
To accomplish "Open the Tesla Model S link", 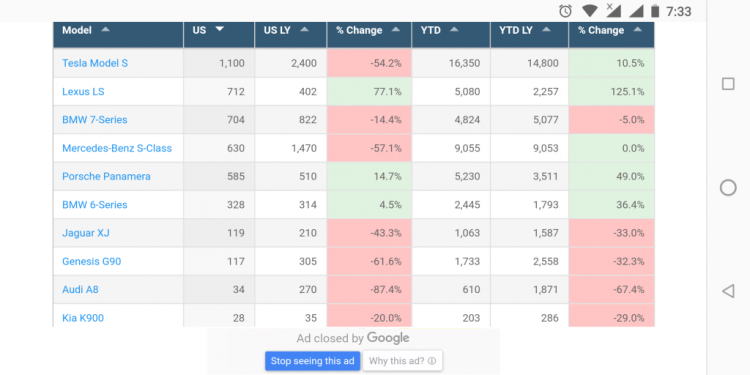I will (95, 63).
